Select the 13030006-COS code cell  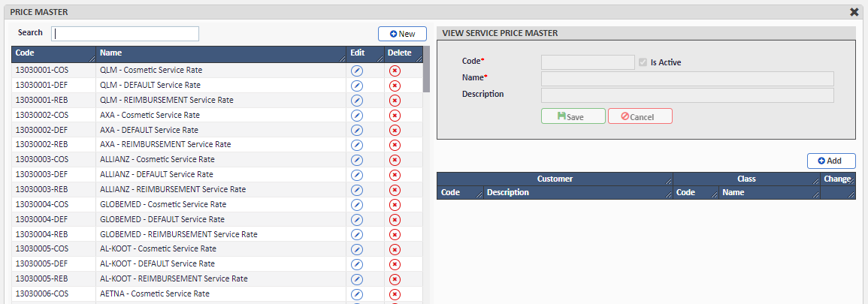[x=53, y=294]
